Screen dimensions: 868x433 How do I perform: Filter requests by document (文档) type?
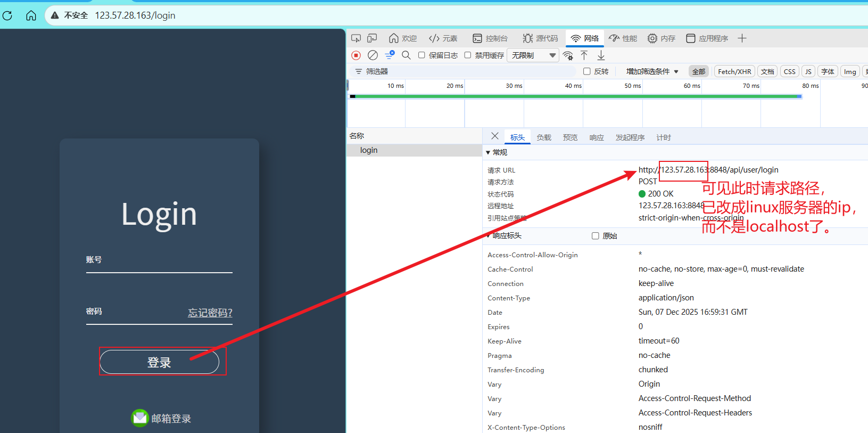click(767, 71)
